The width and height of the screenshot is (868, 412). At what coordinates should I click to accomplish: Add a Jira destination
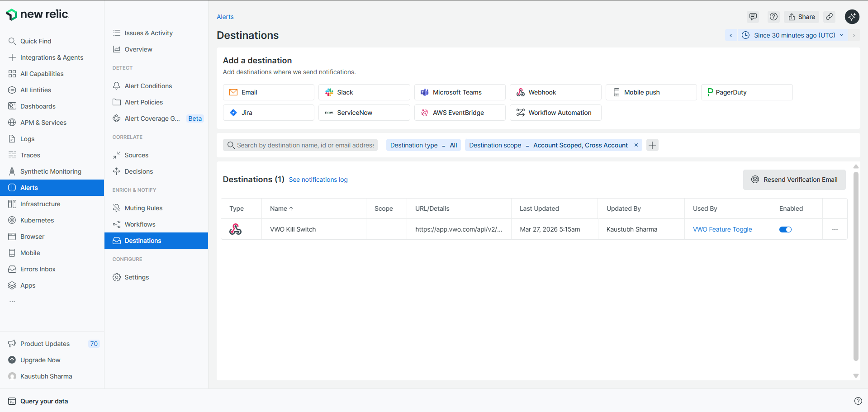point(269,113)
